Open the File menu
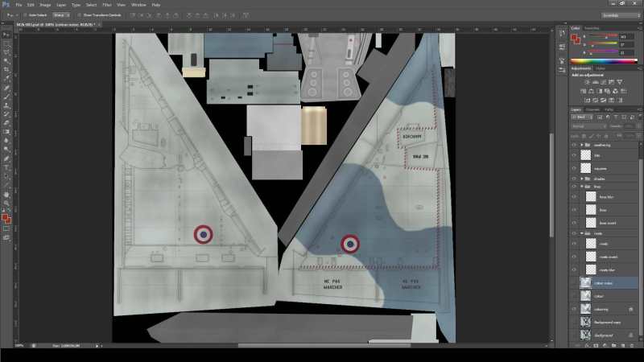Image resolution: width=644 pixels, height=362 pixels. 19,5
